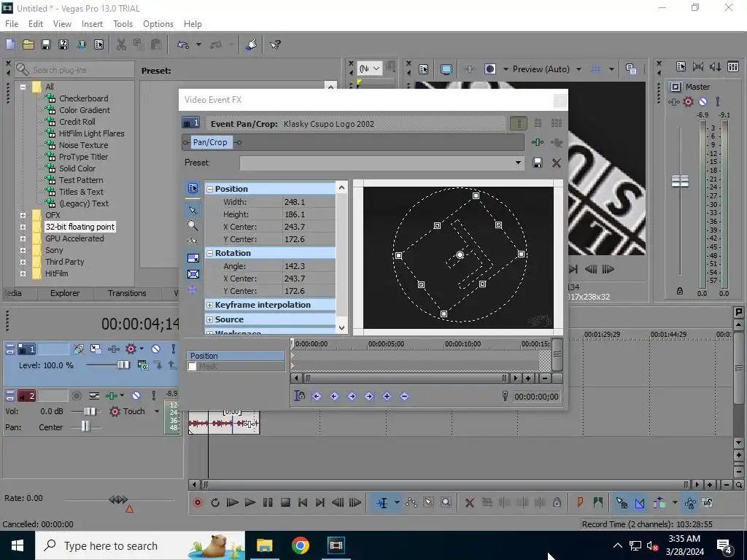The width and height of the screenshot is (747, 560).
Task: Click the What's This help icon
Action: point(275,44)
